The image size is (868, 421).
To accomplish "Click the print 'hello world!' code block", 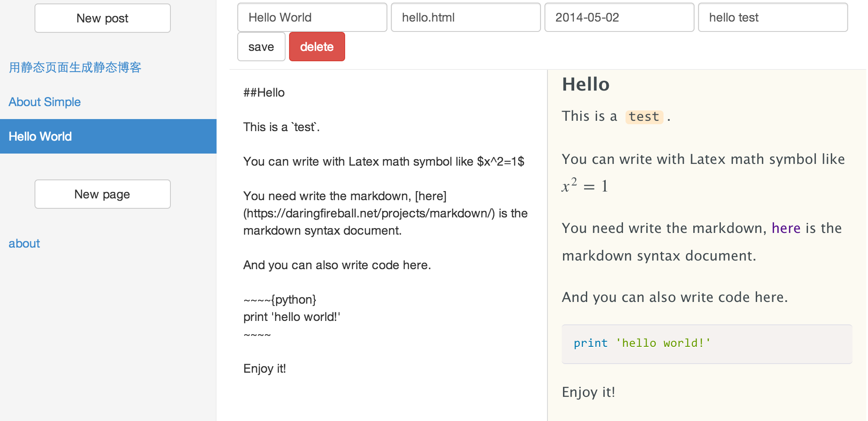I will point(707,344).
